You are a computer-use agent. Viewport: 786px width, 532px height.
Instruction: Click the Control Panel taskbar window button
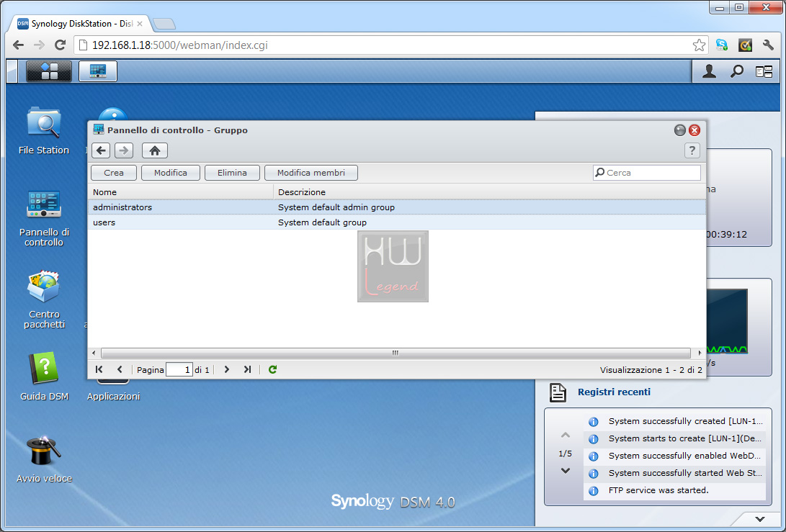pyautogui.click(x=98, y=71)
